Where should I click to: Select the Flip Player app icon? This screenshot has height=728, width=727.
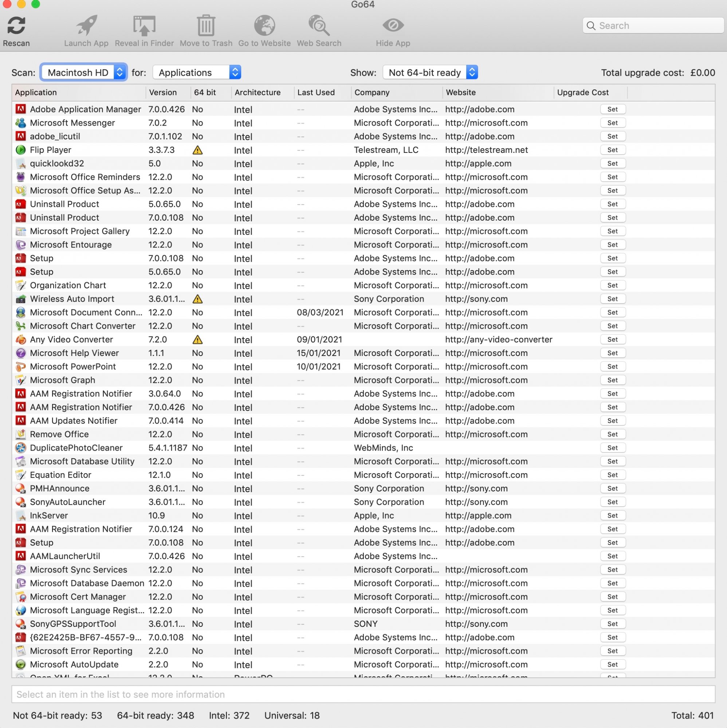[21, 150]
